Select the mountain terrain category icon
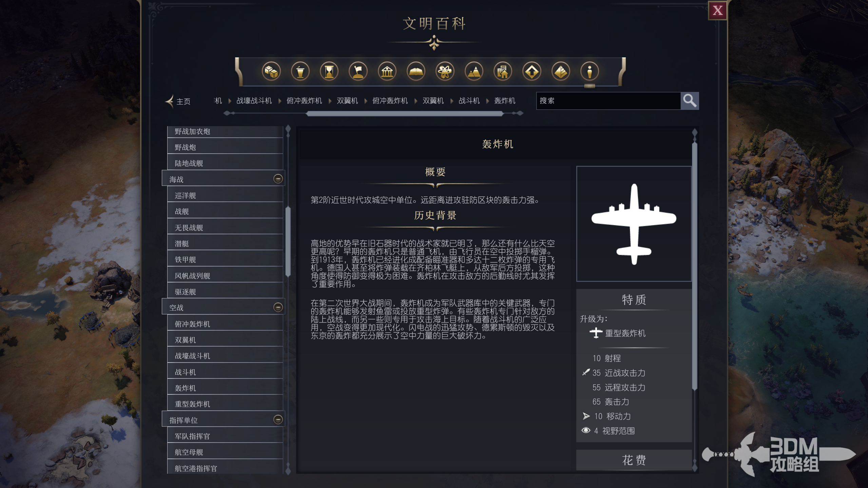The image size is (868, 488). pyautogui.click(x=475, y=72)
